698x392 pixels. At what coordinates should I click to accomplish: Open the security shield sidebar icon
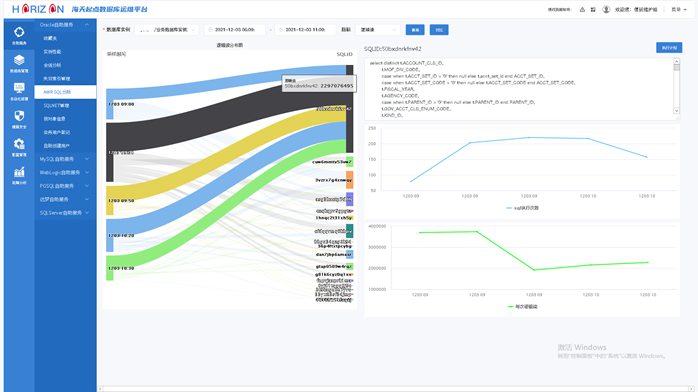(19, 116)
